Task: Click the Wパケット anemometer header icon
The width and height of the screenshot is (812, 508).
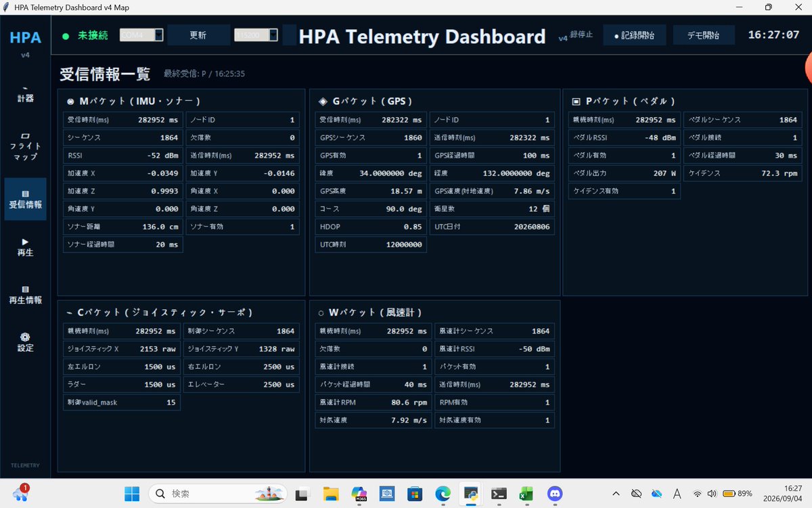Action: [321, 313]
